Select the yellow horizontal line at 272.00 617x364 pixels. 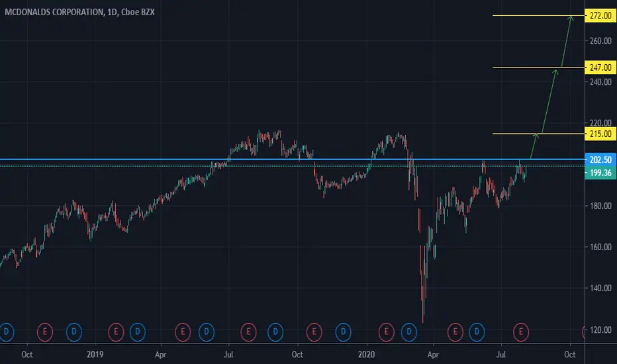[539, 16]
